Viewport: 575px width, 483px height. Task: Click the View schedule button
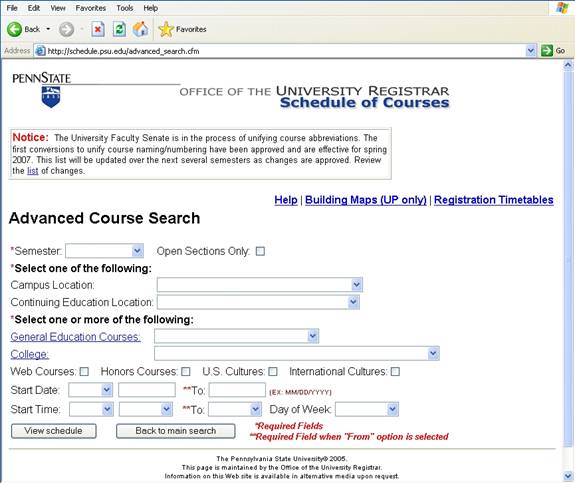[54, 431]
